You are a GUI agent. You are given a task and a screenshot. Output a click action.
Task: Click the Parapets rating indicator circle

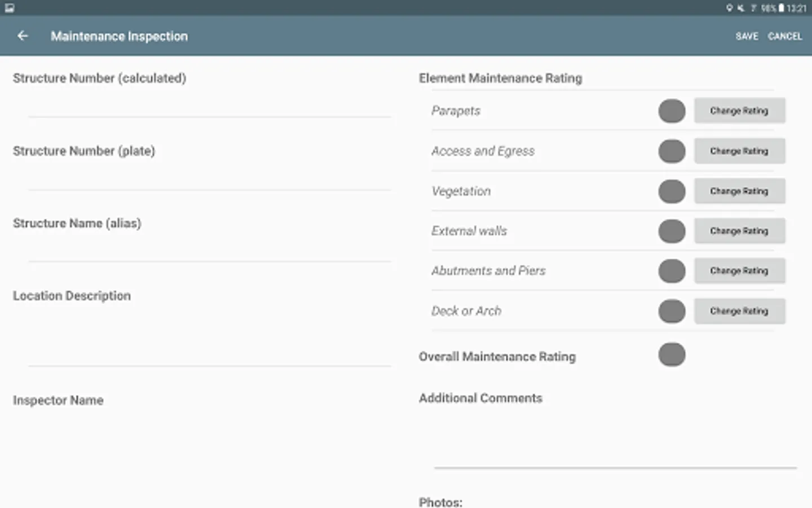click(x=671, y=111)
